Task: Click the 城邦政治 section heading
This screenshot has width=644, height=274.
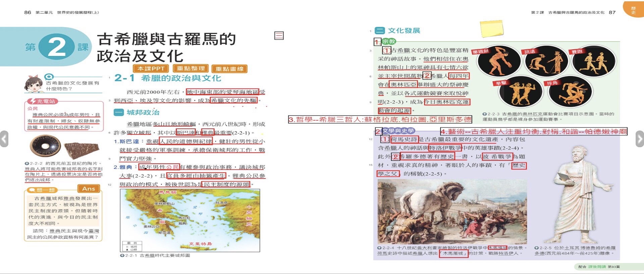Action: 143,112
